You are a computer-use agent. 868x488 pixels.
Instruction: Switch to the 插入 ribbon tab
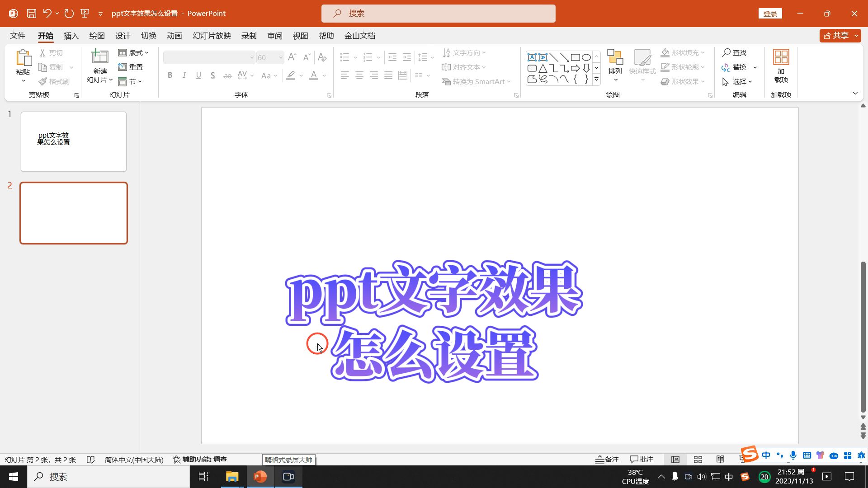point(71,36)
